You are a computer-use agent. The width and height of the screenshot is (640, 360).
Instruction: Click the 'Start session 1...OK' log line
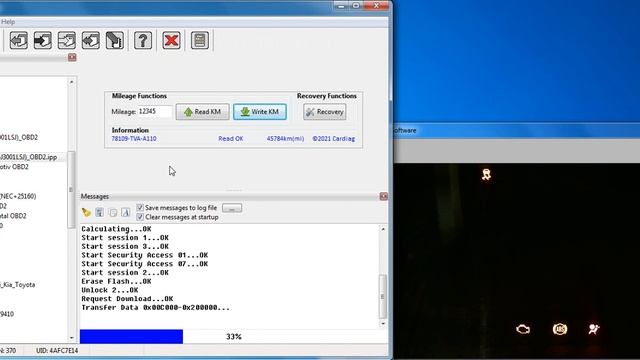125,238
